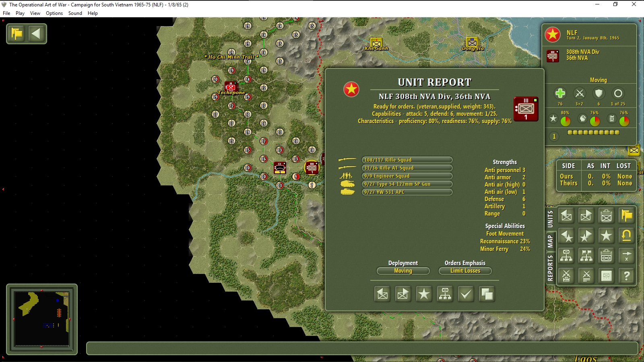Click the large unit counter icon in Unit Report
The image size is (644, 362).
pos(526,109)
